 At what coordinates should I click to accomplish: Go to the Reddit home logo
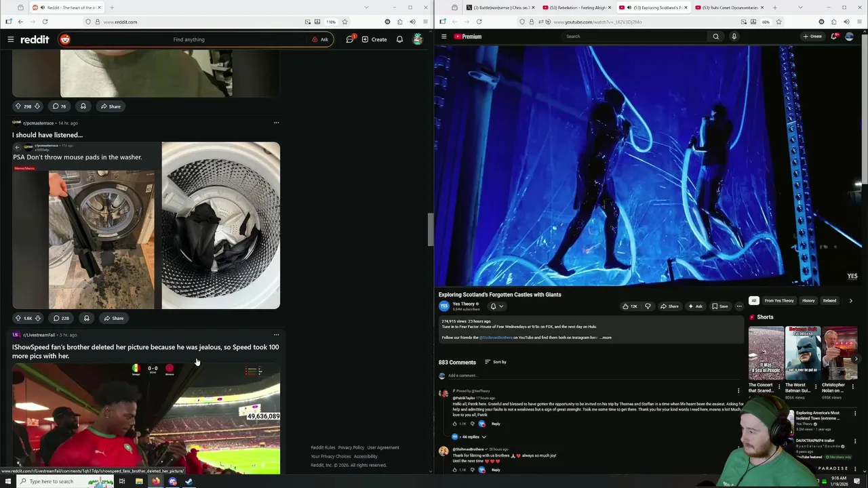pyautogui.click(x=35, y=39)
